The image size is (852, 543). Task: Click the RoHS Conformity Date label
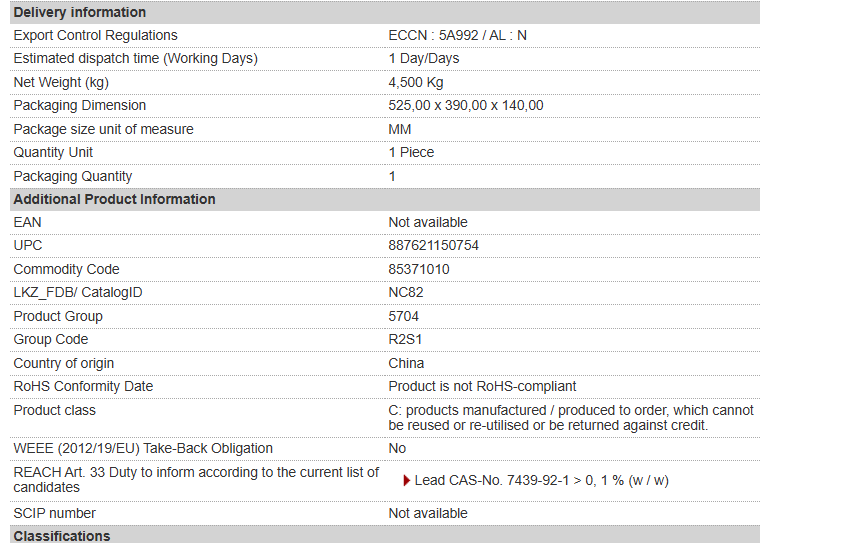click(83, 386)
